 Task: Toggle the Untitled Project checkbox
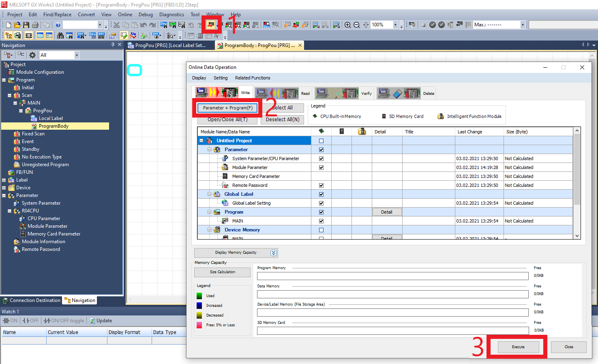tap(322, 141)
